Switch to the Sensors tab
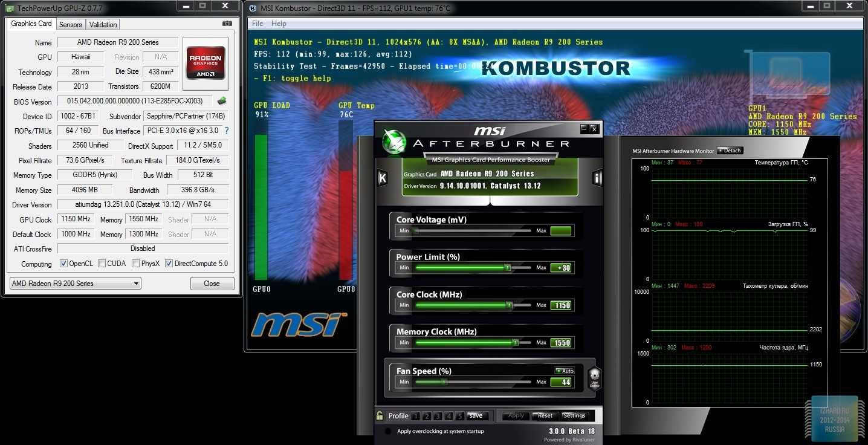 pos(71,25)
